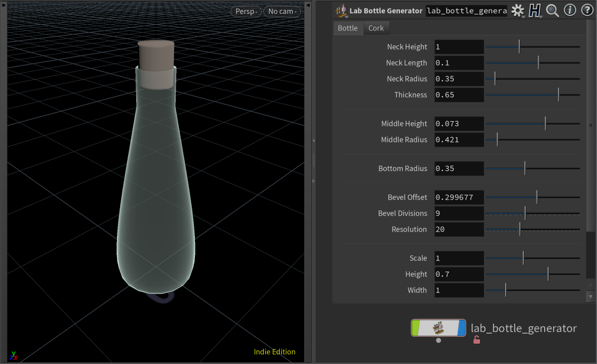Open the No cam camera dropdown
Viewport: 597px width, 364px height.
(x=281, y=11)
